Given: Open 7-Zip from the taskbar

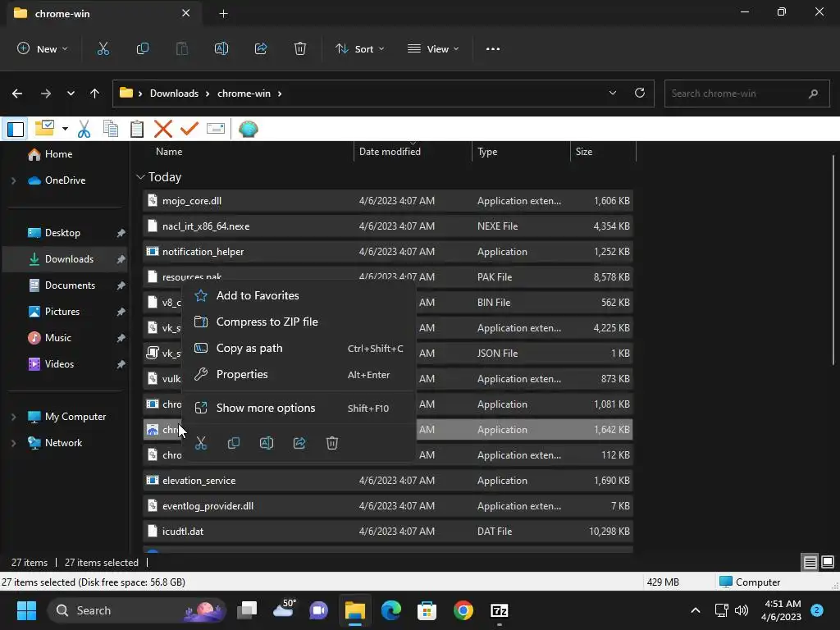Looking at the screenshot, I should (500, 610).
